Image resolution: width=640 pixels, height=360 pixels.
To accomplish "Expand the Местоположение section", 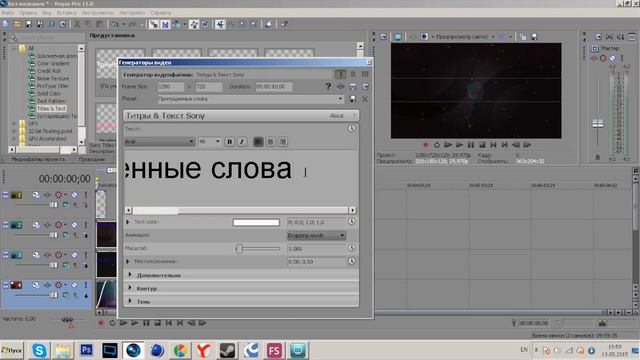I will click(x=128, y=261).
